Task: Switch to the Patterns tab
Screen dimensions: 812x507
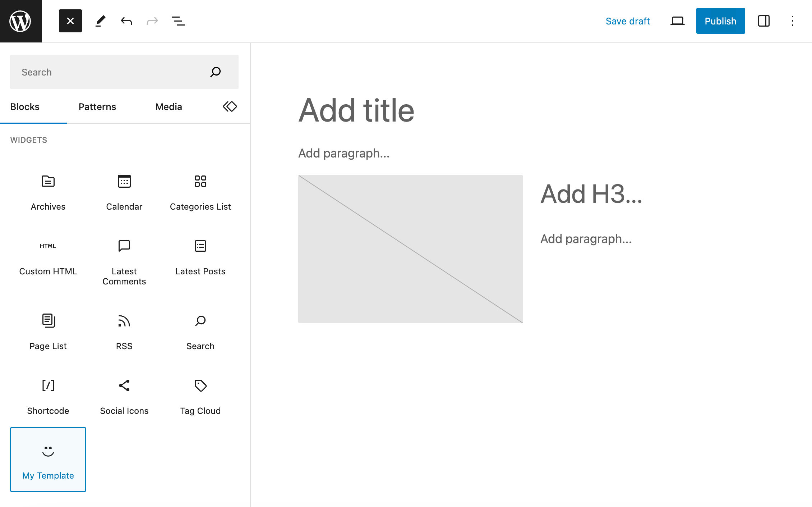Action: point(97,107)
